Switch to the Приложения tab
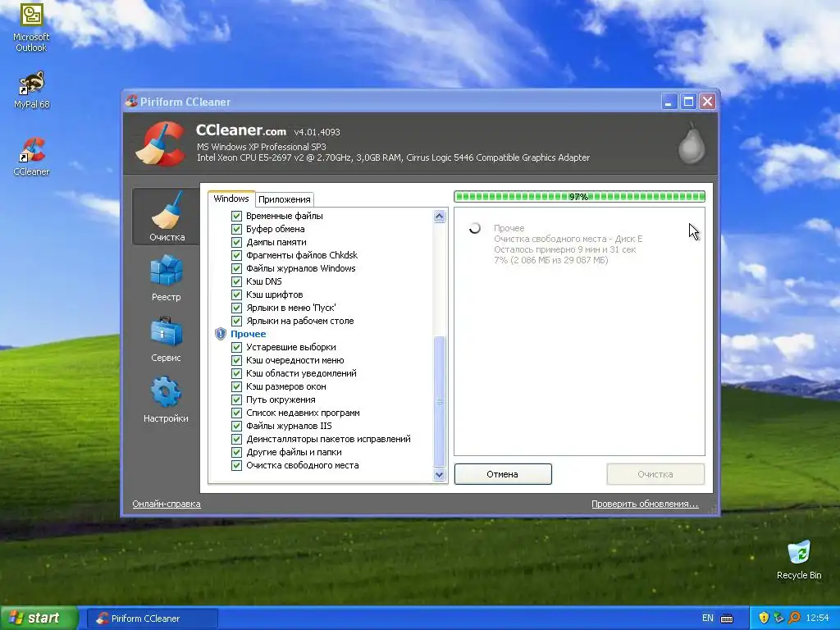Screen dimensions: 840x630 pyautogui.click(x=285, y=199)
